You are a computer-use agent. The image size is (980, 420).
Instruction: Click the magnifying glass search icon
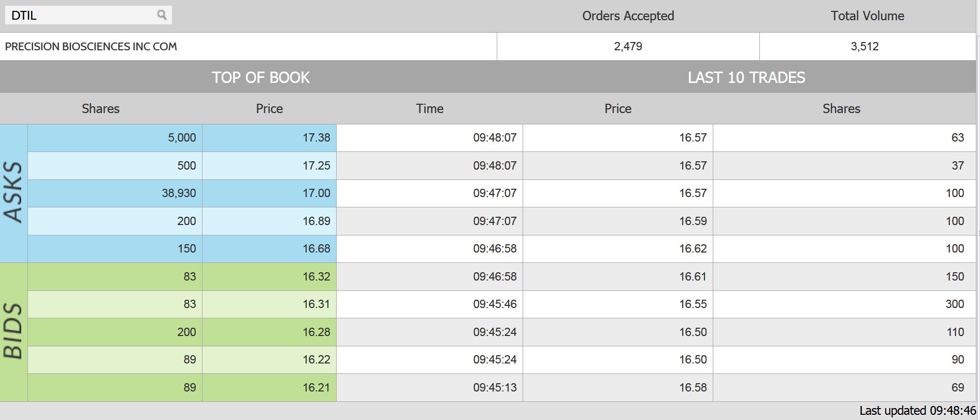pos(162,15)
